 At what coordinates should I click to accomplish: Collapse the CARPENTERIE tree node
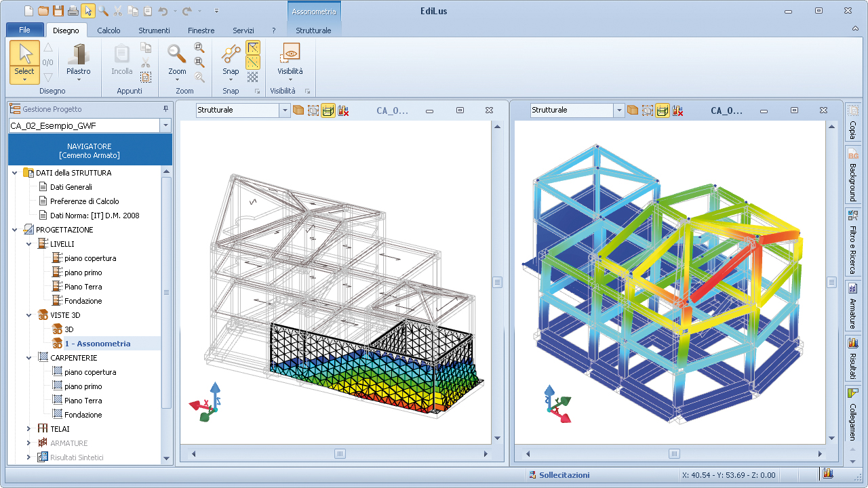[28, 358]
